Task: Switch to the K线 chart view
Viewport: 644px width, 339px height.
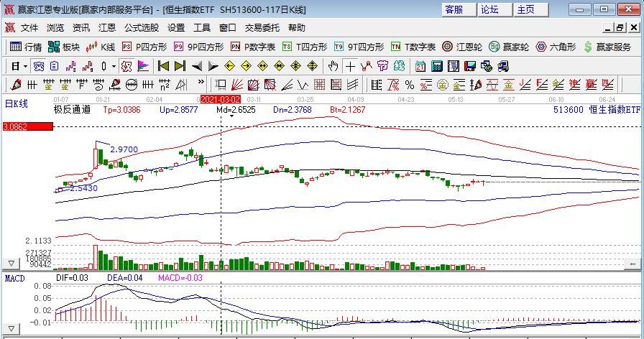Action: click(x=101, y=47)
